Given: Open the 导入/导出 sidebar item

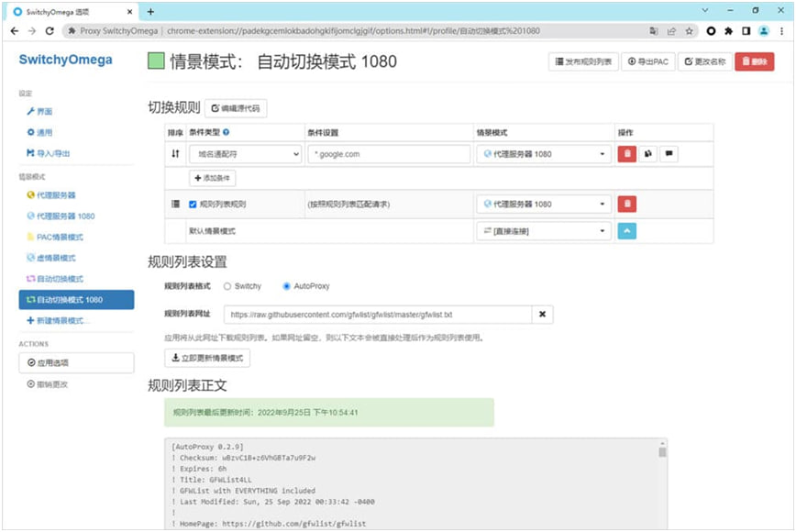Looking at the screenshot, I should click(52, 153).
